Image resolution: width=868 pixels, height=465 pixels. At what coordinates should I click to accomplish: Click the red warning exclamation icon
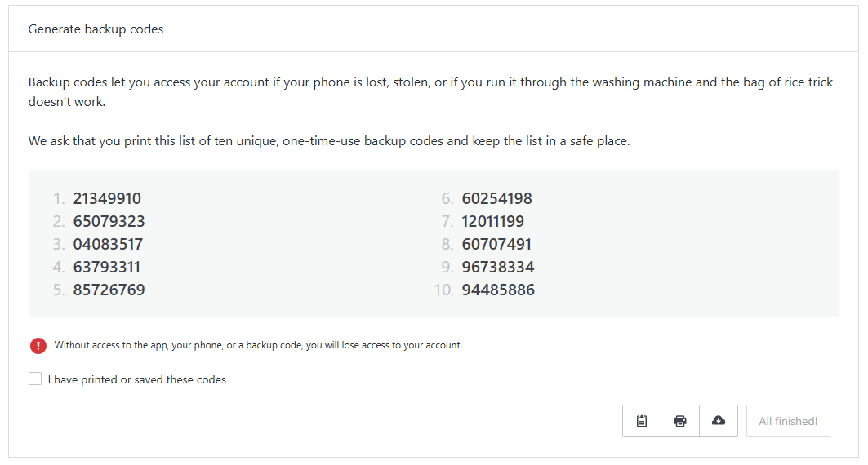point(38,345)
